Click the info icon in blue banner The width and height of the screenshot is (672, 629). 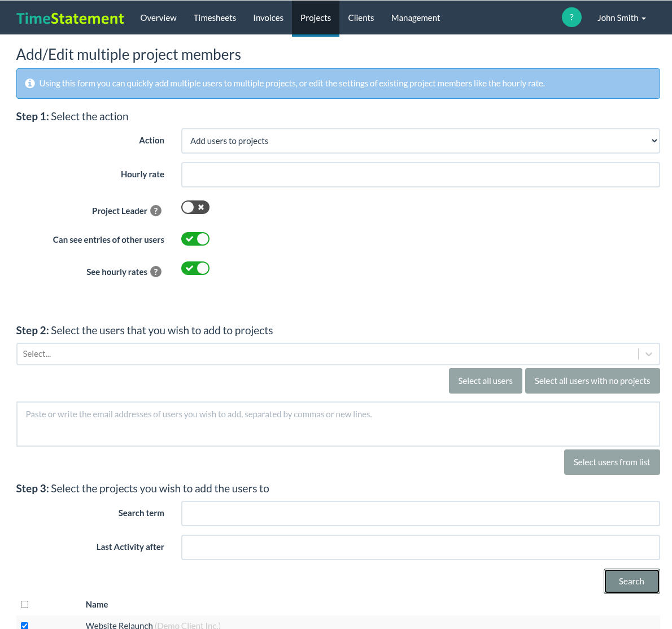click(30, 83)
